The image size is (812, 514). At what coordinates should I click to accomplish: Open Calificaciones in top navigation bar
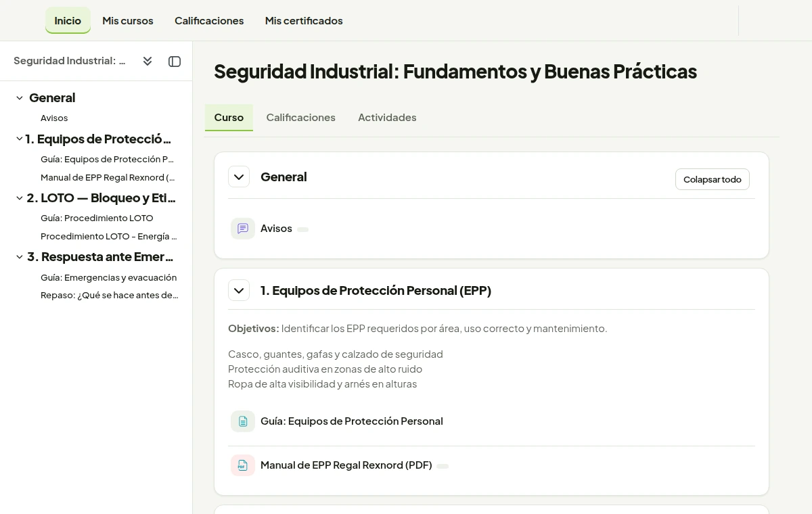[209, 20]
